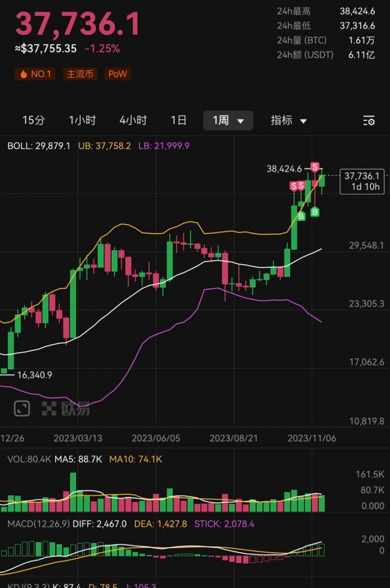Viewport: 390px width, 588px height.
Task: Tap the MA10: 74.1K volume average
Action: tap(135, 460)
